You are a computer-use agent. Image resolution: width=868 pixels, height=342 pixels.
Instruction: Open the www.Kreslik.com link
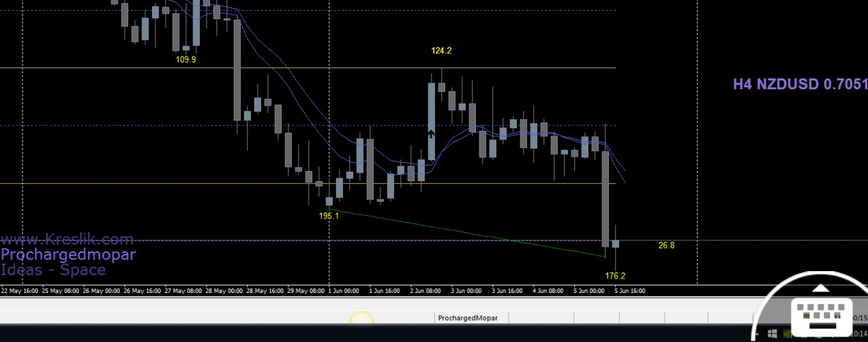67,240
